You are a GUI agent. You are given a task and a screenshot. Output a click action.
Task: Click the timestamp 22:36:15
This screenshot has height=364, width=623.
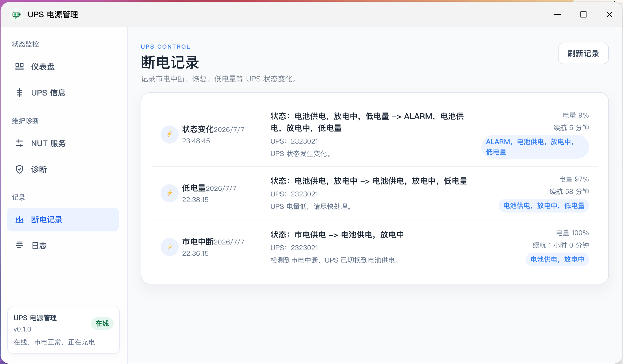pyautogui.click(x=195, y=253)
